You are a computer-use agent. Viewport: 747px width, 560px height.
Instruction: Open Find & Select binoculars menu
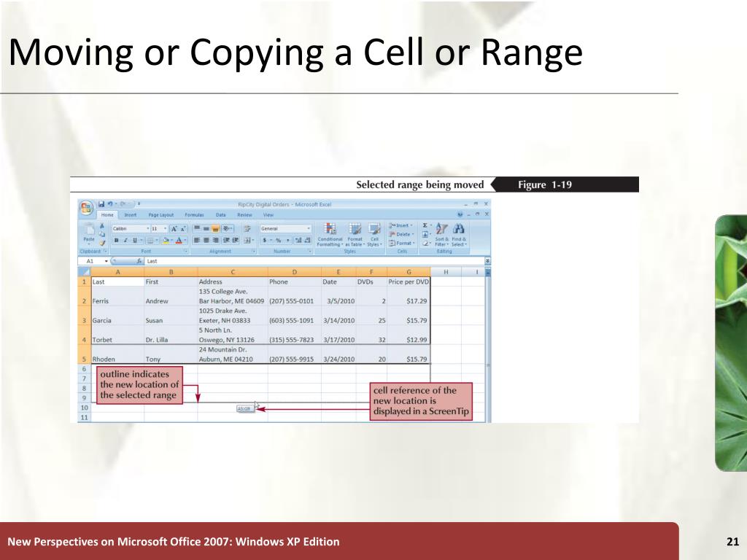pyautogui.click(x=459, y=234)
